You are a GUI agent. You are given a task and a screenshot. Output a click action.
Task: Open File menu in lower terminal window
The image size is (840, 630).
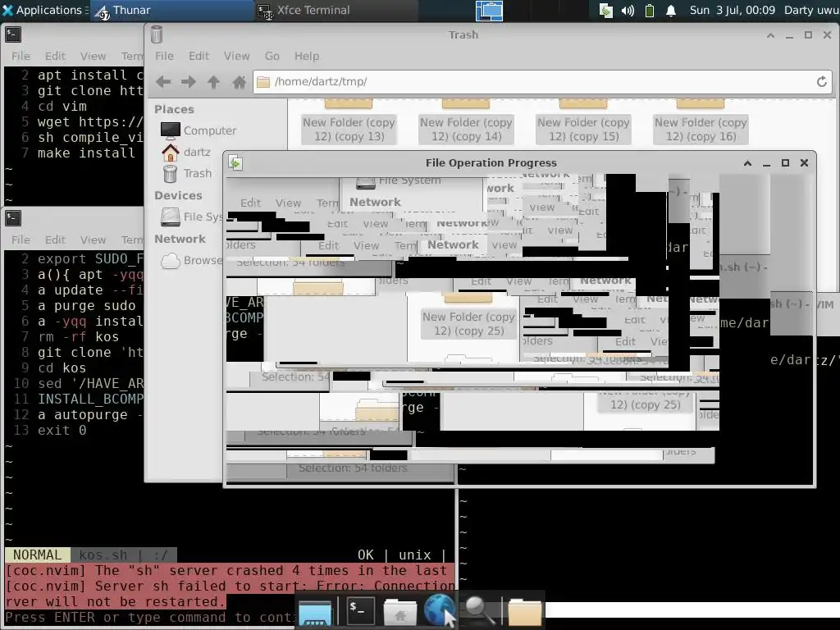(x=21, y=240)
